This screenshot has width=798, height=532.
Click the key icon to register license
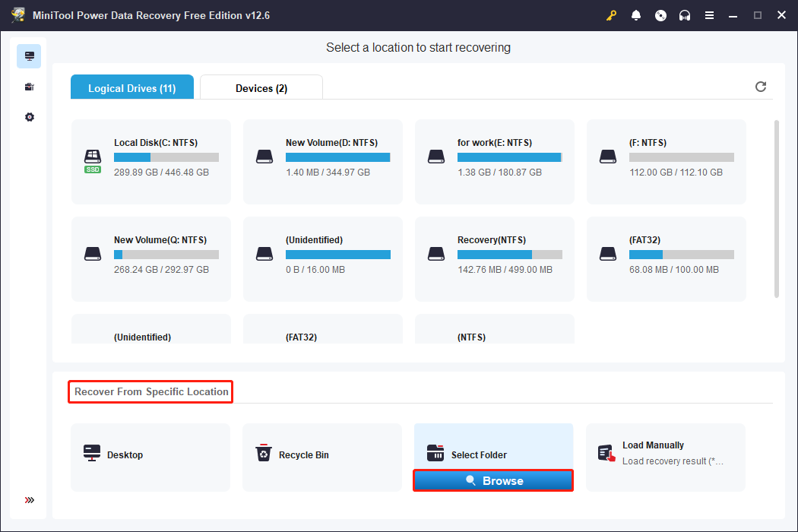coord(612,15)
